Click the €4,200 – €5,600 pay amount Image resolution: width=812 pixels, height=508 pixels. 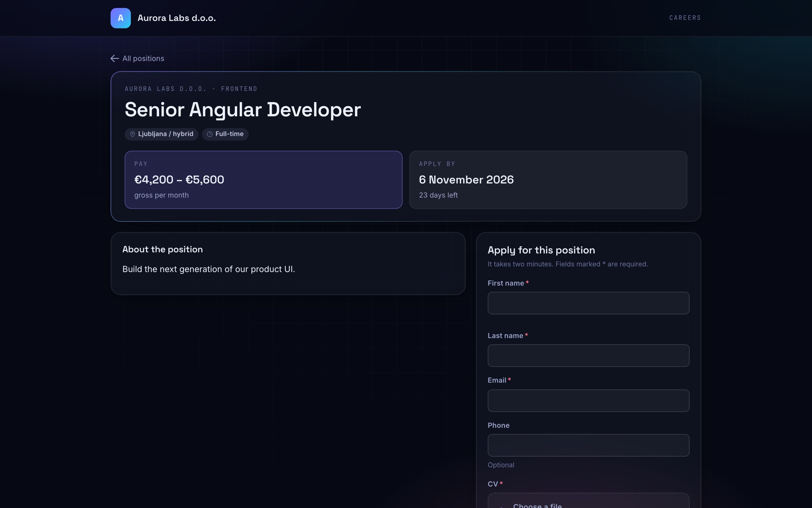[179, 179]
